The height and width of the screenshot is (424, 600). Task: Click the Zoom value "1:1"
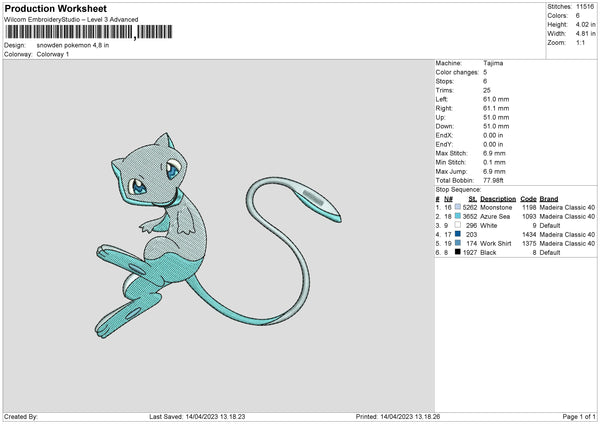(x=580, y=42)
